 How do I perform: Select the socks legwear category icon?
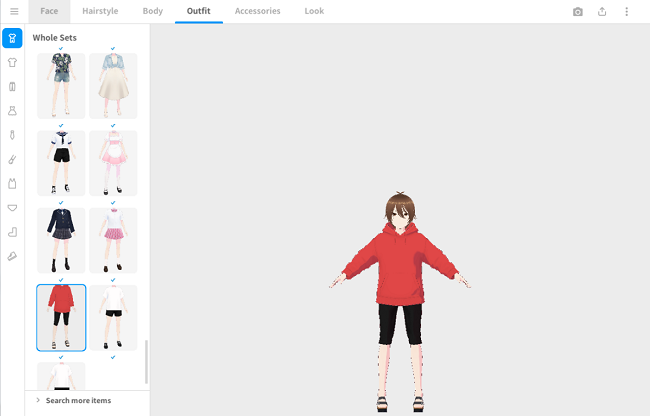pos(12,232)
